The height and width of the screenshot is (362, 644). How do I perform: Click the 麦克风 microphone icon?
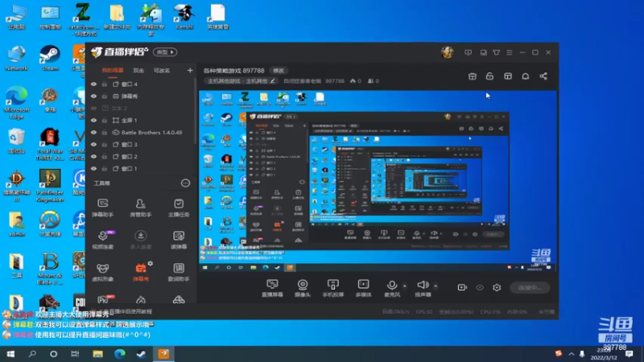[392, 285]
